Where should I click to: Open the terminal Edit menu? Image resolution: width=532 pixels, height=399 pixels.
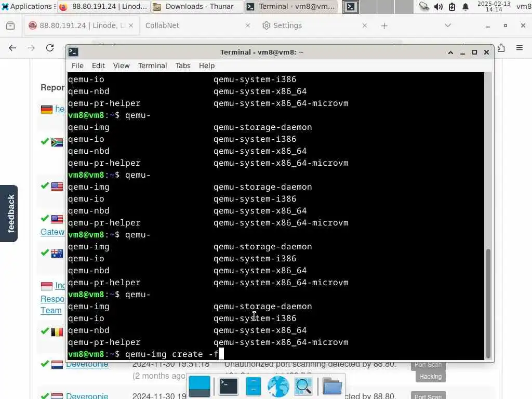coord(98,65)
